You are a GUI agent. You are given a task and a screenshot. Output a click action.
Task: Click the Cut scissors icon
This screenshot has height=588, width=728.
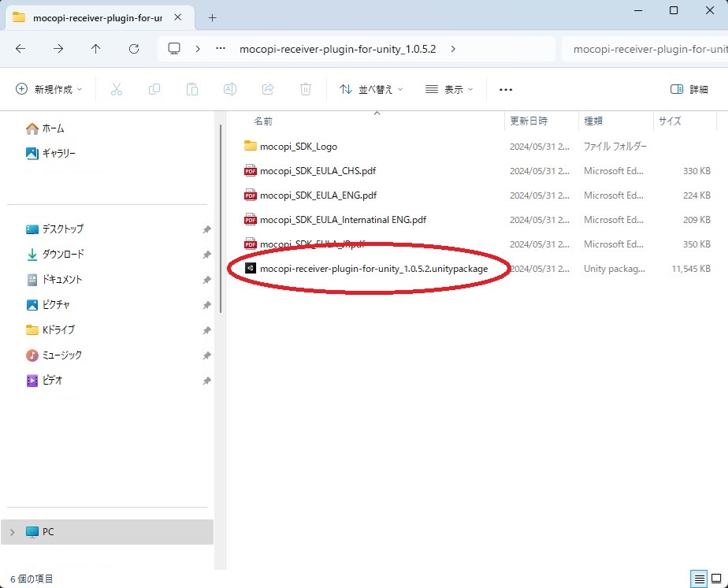click(117, 89)
